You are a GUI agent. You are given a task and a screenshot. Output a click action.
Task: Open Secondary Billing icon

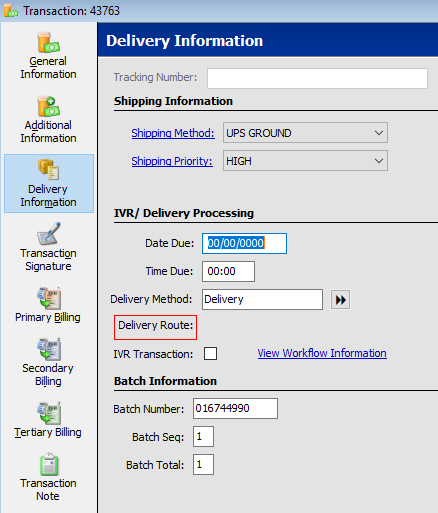click(x=49, y=349)
